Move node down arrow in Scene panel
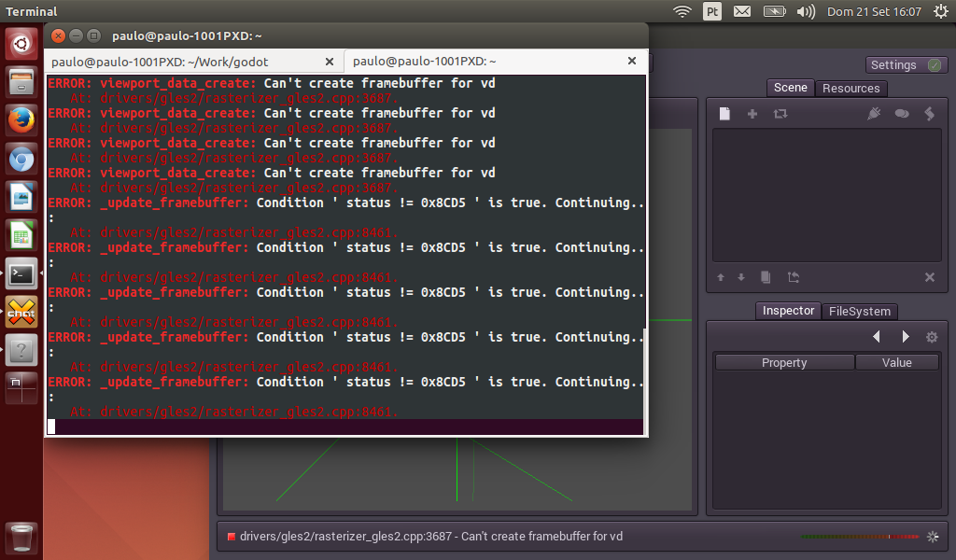956x560 pixels. (741, 277)
